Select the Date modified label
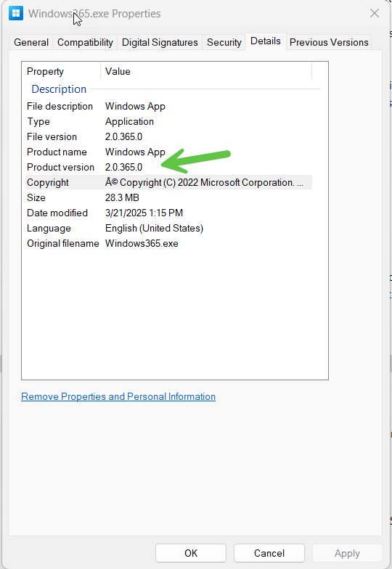392x569 pixels. click(57, 213)
